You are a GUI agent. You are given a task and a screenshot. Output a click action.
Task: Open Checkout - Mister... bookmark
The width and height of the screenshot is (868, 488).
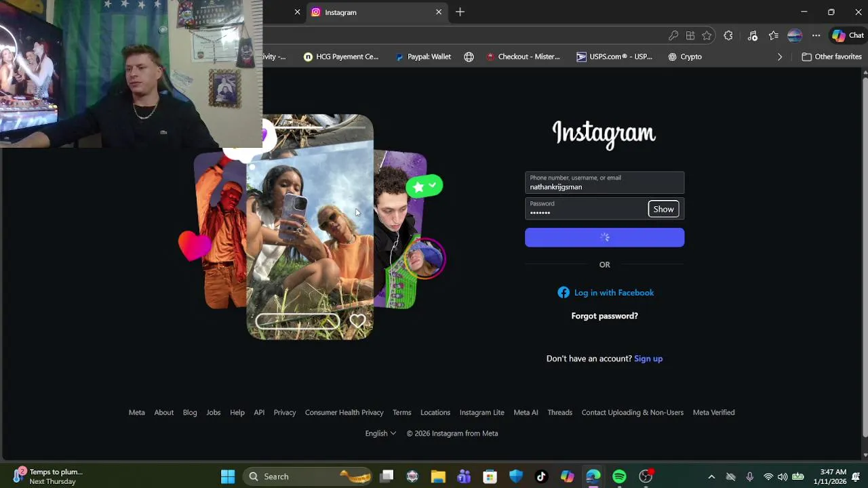point(523,57)
